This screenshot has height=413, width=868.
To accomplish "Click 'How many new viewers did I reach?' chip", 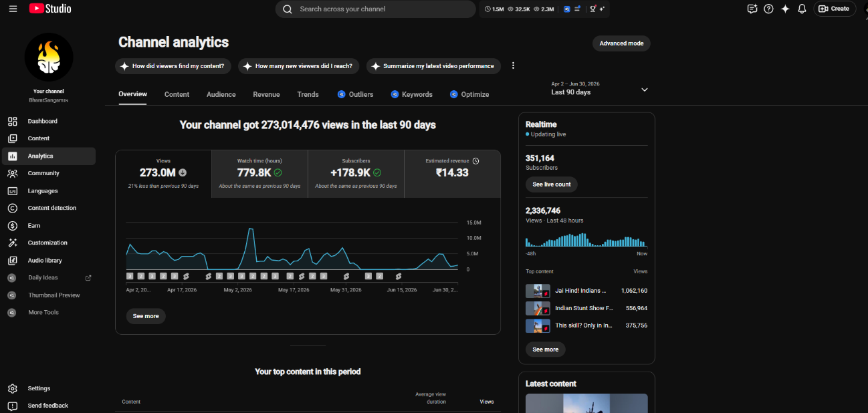I will [299, 66].
